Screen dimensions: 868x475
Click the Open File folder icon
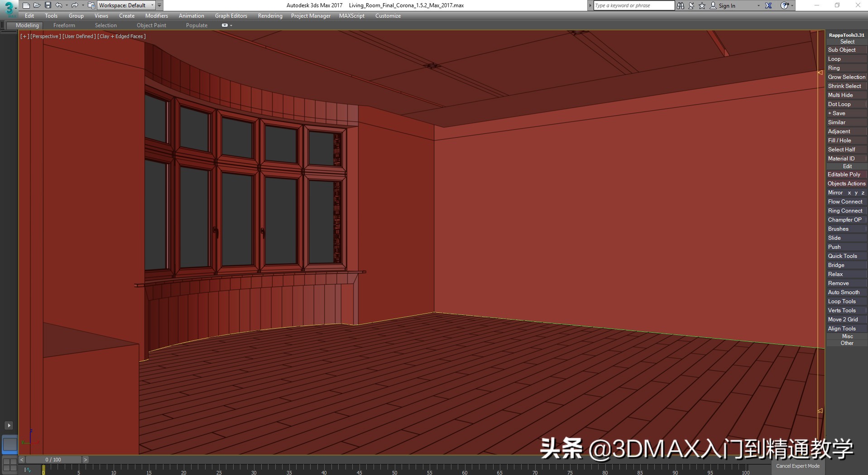37,5
